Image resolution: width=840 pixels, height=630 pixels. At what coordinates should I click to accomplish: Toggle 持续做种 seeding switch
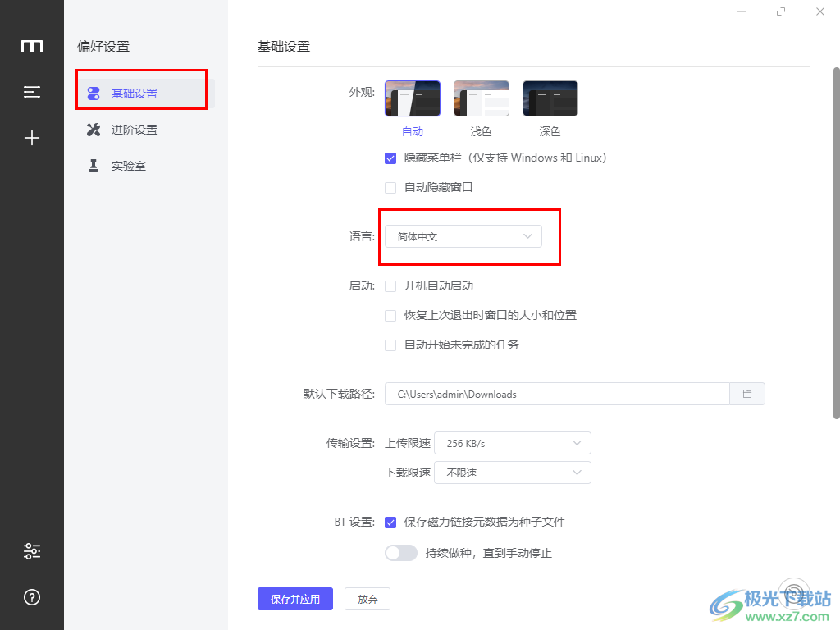click(x=401, y=553)
